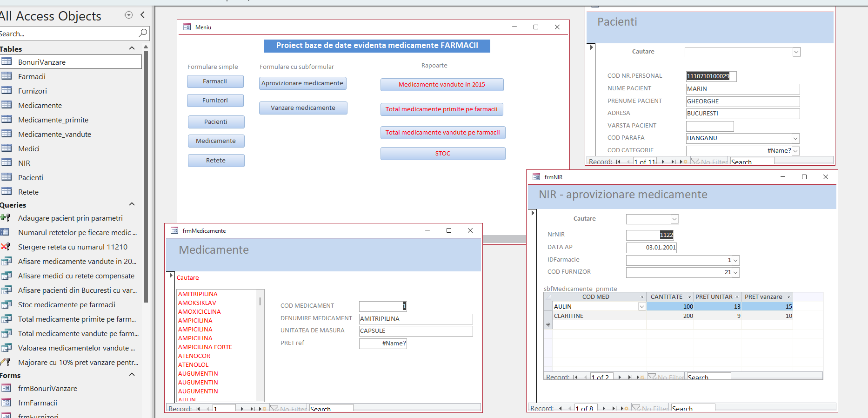Viewport: 868px width, 418px height.
Task: Open the COD PARAFA dropdown in Pacienti
Action: point(795,138)
